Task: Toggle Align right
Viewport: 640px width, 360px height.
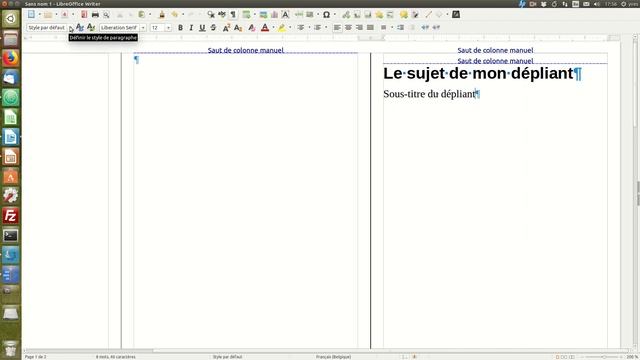Action: [359, 27]
